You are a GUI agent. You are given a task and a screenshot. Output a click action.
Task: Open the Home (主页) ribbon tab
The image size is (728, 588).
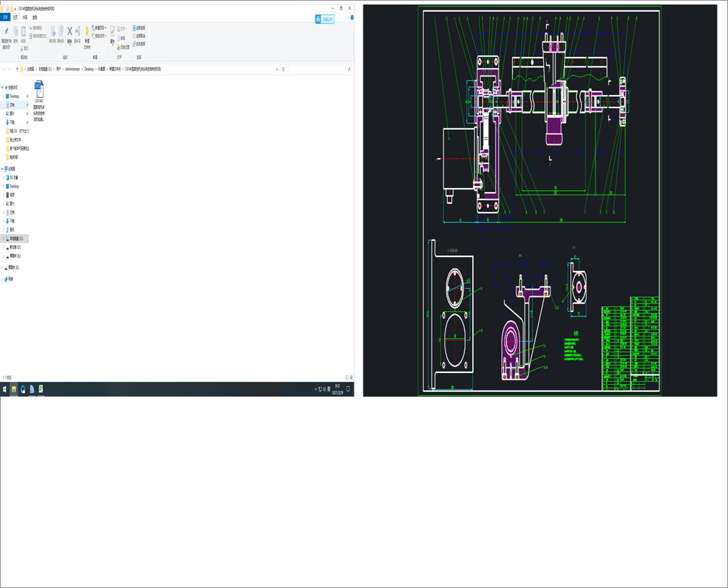pyautogui.click(x=15, y=18)
